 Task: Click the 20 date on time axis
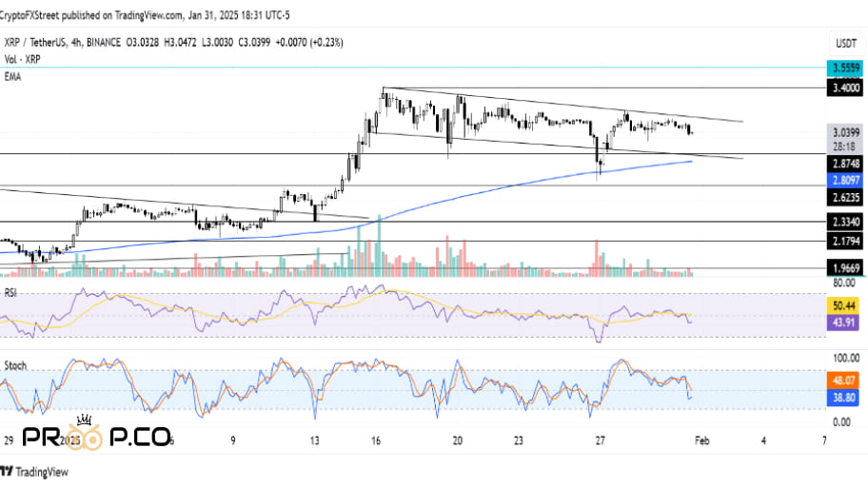[x=457, y=440]
